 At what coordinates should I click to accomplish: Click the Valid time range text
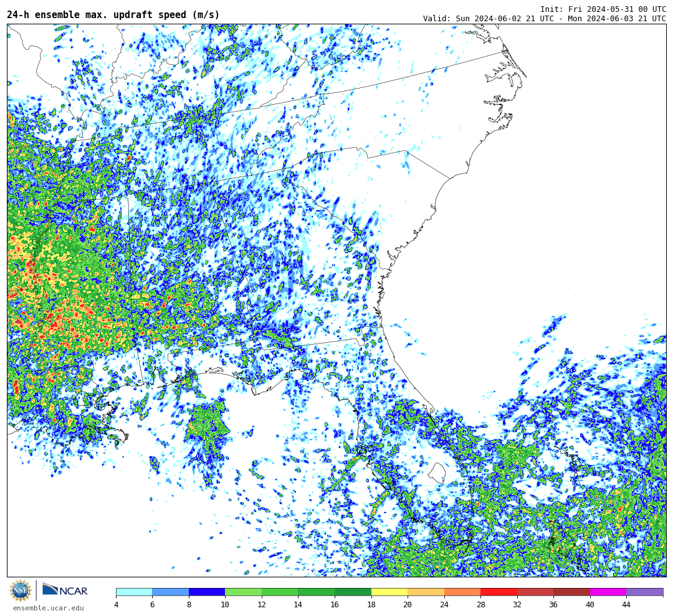click(544, 19)
